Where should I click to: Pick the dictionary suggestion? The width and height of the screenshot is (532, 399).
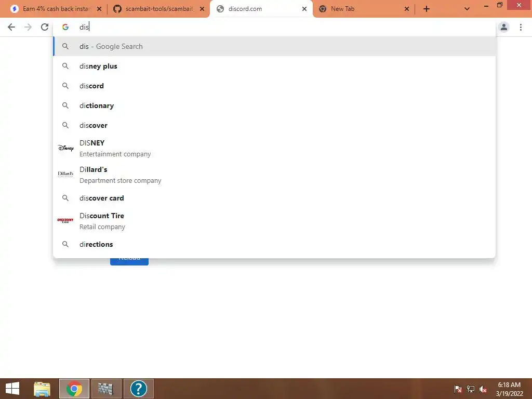[x=274, y=105]
